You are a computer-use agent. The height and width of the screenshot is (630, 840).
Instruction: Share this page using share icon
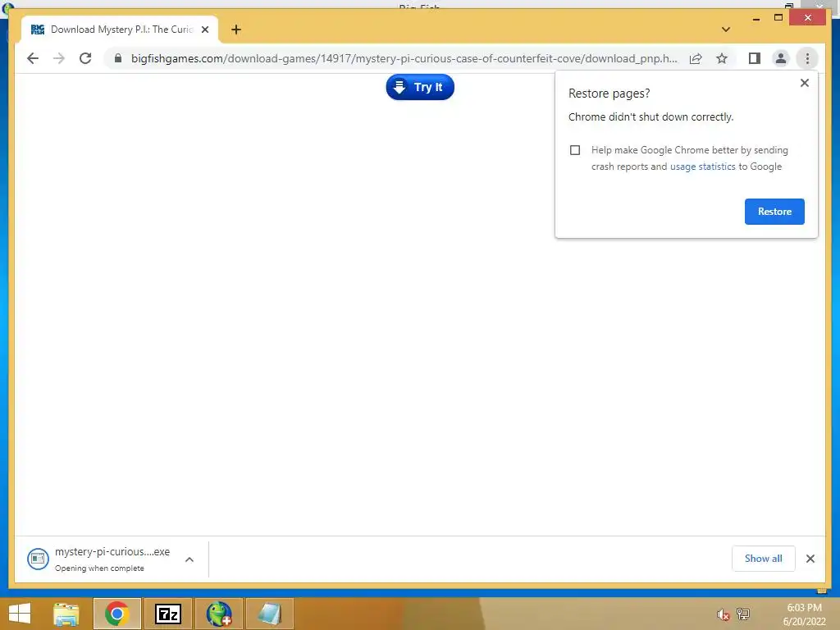pyautogui.click(x=696, y=58)
